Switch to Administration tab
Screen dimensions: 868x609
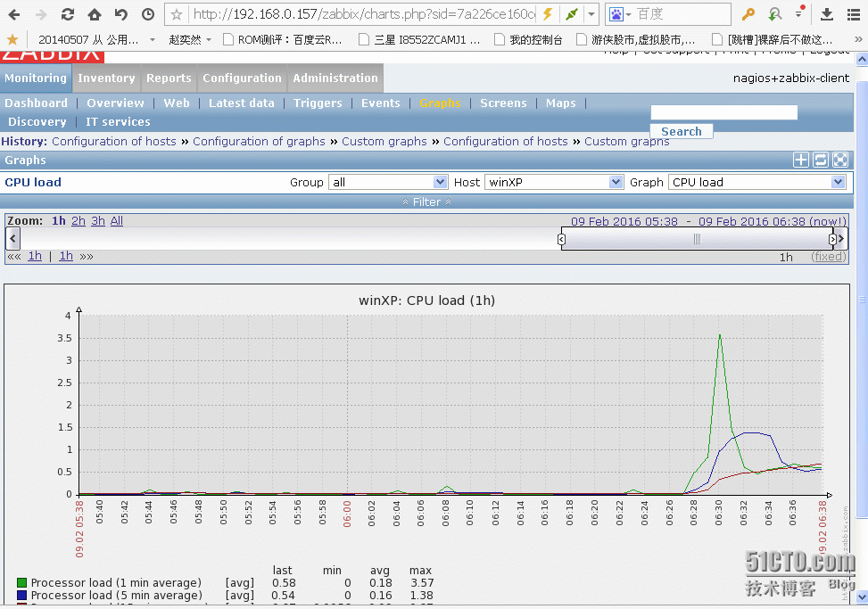click(x=335, y=78)
